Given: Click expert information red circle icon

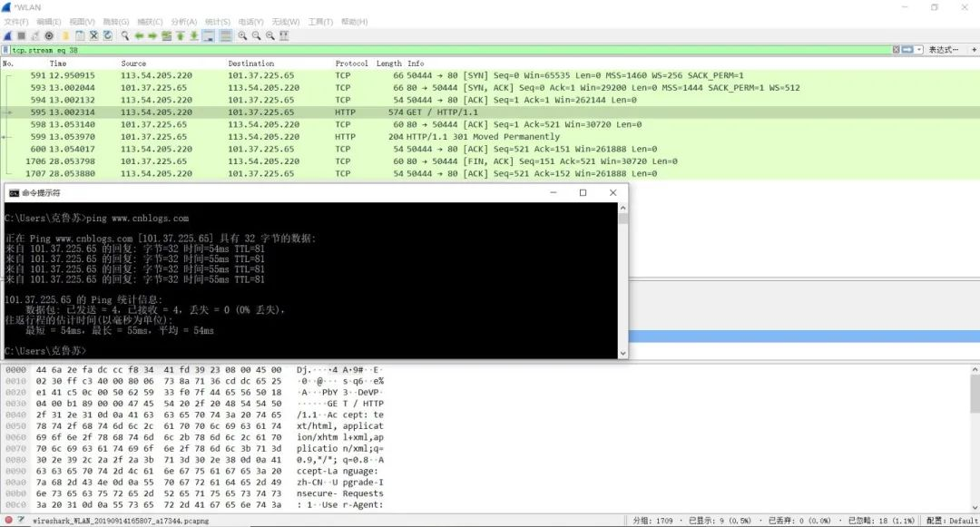Looking at the screenshot, I should click(x=9, y=520).
